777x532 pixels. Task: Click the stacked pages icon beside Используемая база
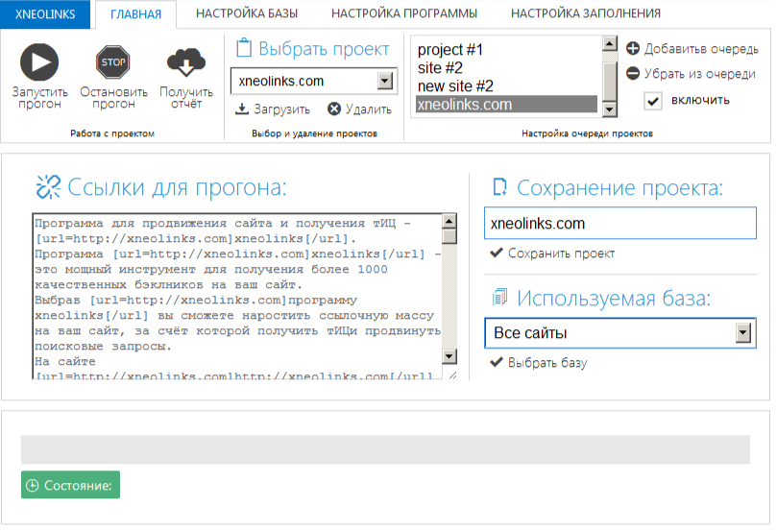click(500, 297)
